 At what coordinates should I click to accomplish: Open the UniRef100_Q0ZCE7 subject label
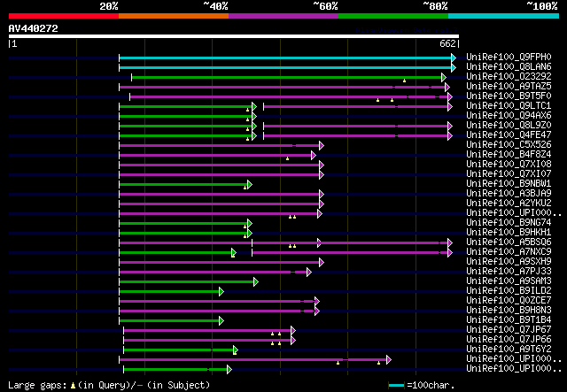tap(509, 301)
